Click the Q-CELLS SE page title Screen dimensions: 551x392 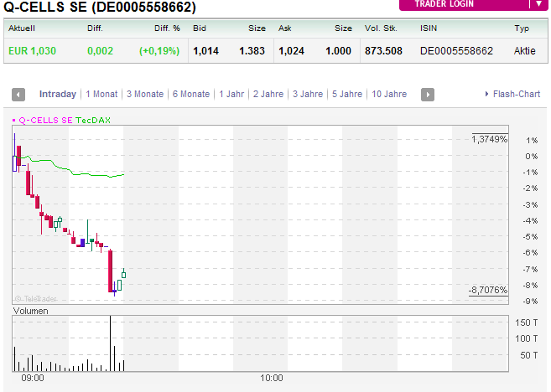[100, 7]
